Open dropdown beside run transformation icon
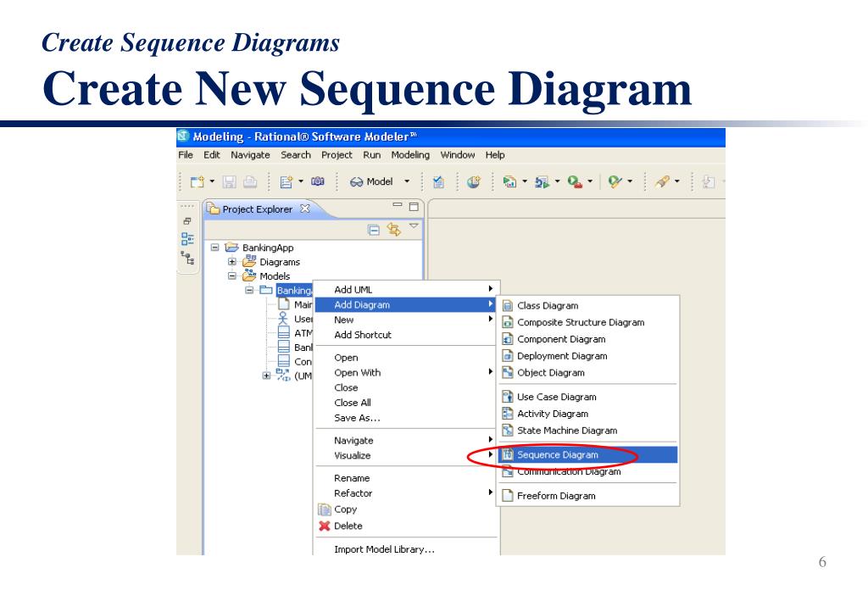 (558, 181)
